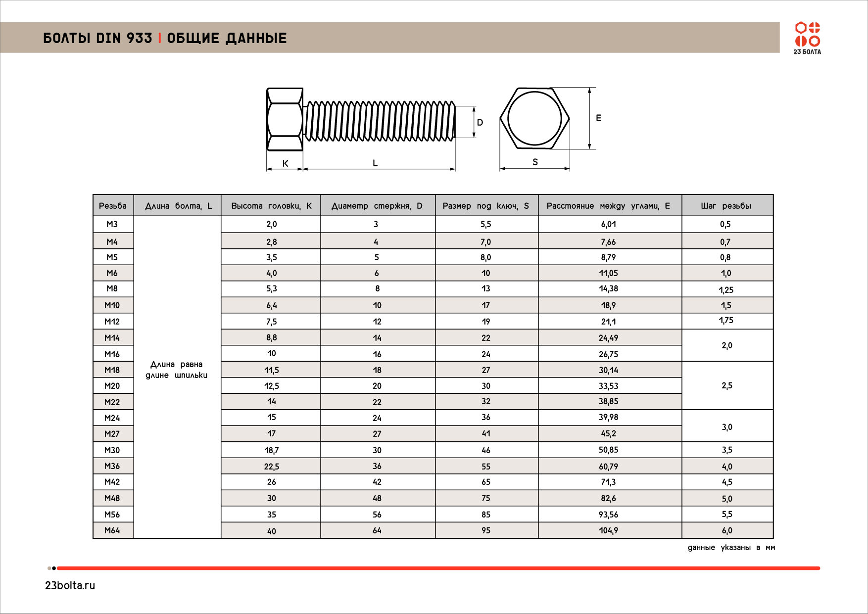Viewport: 868px width, 614px height.
Task: Click the ОБЩИЕ ДАННЫЕ heading text
Action: point(227,38)
